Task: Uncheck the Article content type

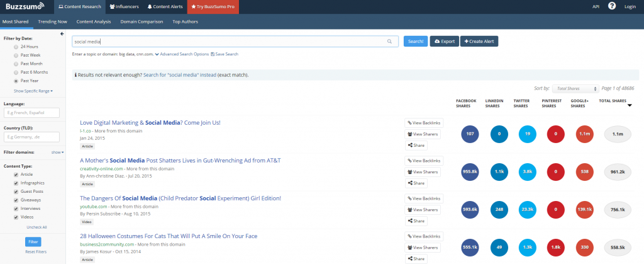Action: coord(16,175)
